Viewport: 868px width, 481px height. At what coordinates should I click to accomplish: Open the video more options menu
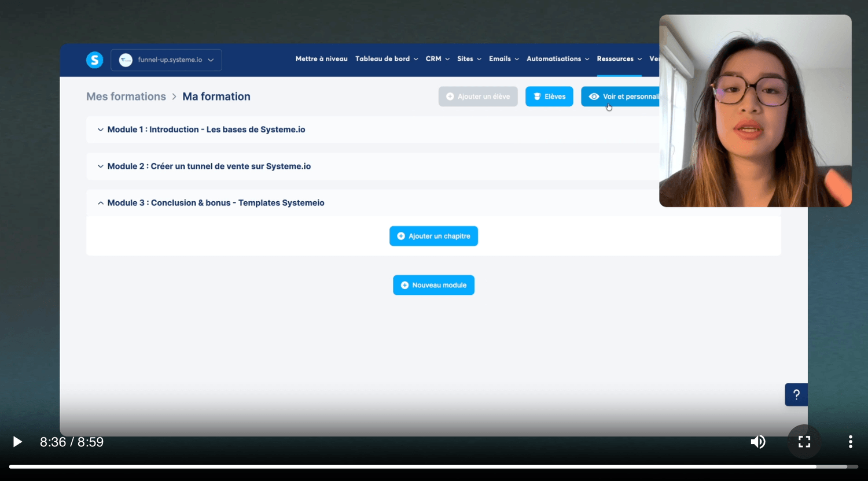(x=850, y=442)
